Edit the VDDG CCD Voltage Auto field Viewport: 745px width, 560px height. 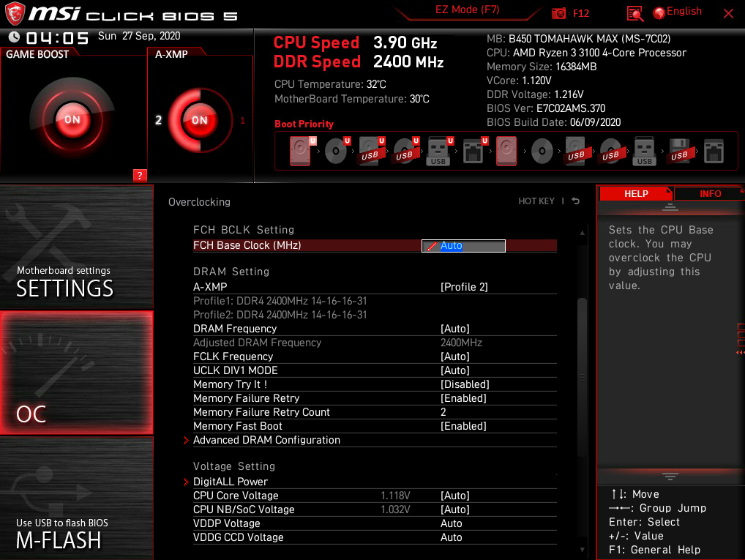tap(452, 537)
